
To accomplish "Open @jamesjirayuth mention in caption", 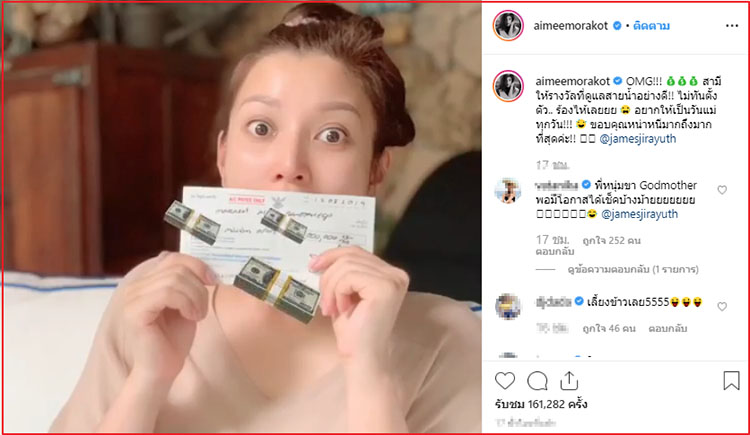I will pyautogui.click(x=638, y=139).
